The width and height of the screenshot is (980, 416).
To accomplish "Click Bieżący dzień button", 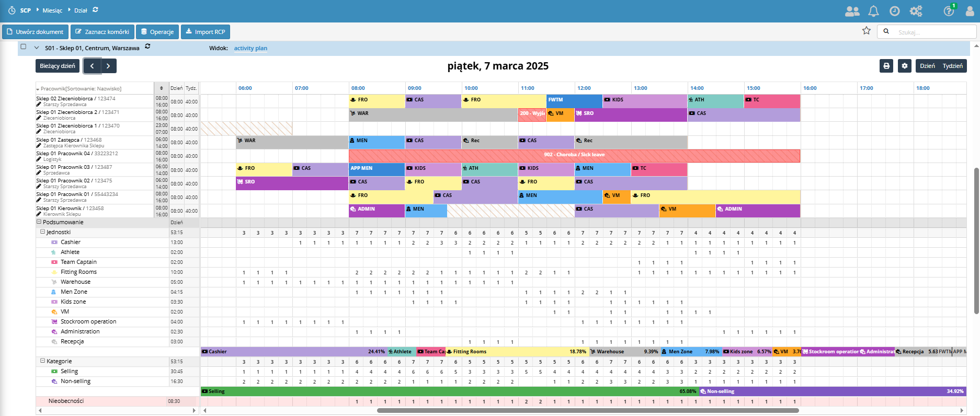I will click(58, 66).
